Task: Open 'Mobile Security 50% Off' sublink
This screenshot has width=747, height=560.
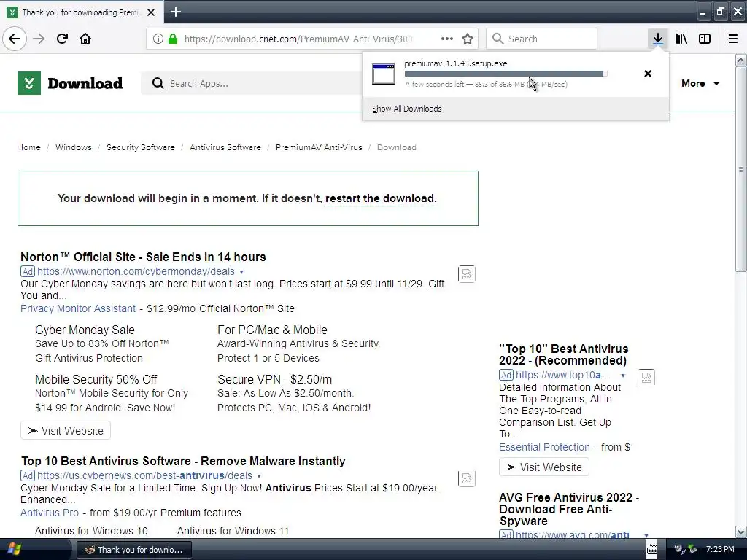Action: (x=96, y=379)
